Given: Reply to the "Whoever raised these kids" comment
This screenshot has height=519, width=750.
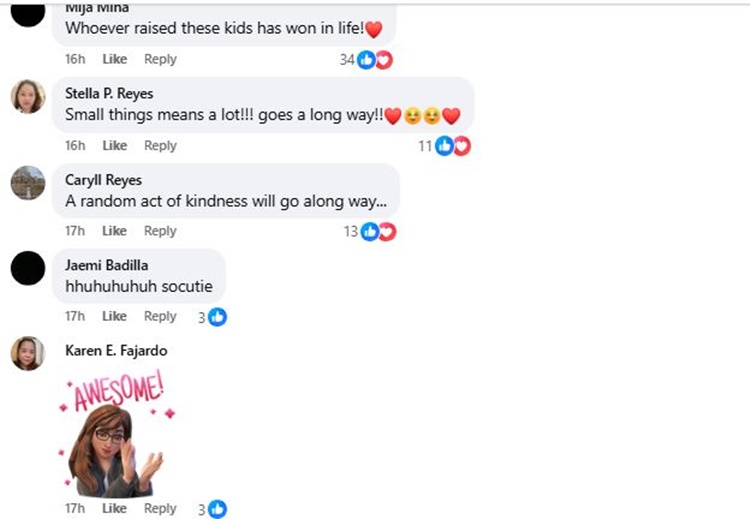Looking at the screenshot, I should pyautogui.click(x=160, y=59).
